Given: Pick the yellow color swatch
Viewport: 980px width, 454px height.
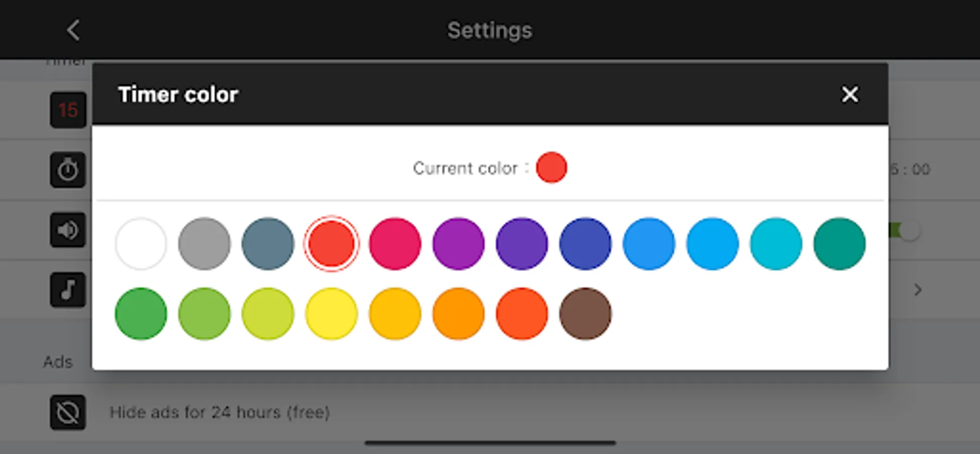Looking at the screenshot, I should click(331, 314).
